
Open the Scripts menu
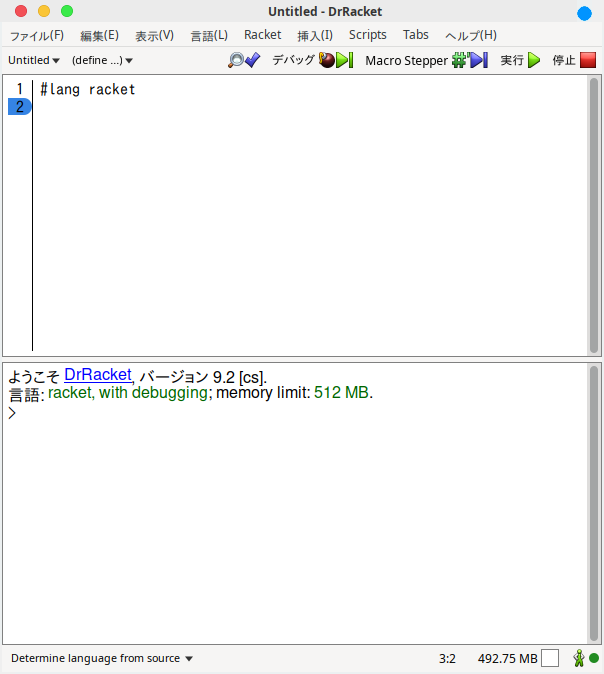[368, 35]
